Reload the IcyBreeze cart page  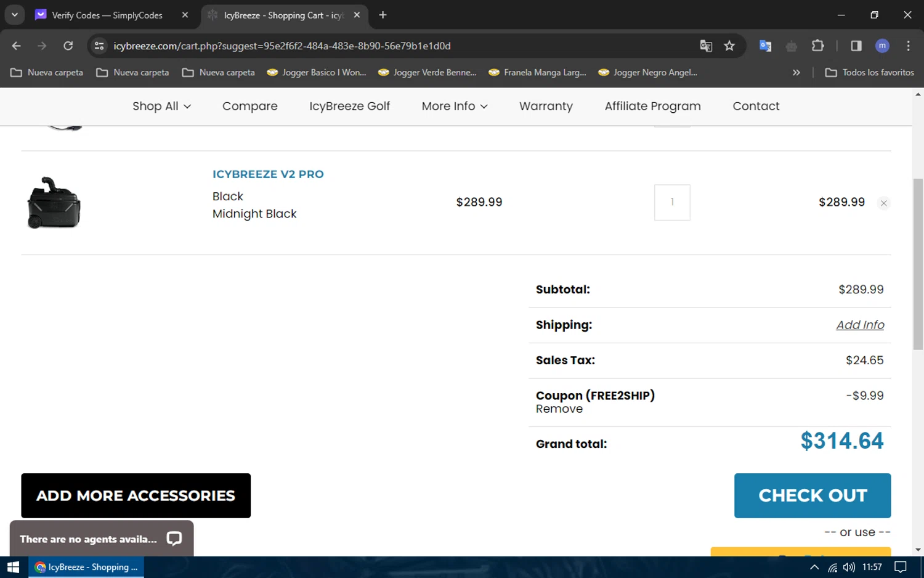pos(68,46)
